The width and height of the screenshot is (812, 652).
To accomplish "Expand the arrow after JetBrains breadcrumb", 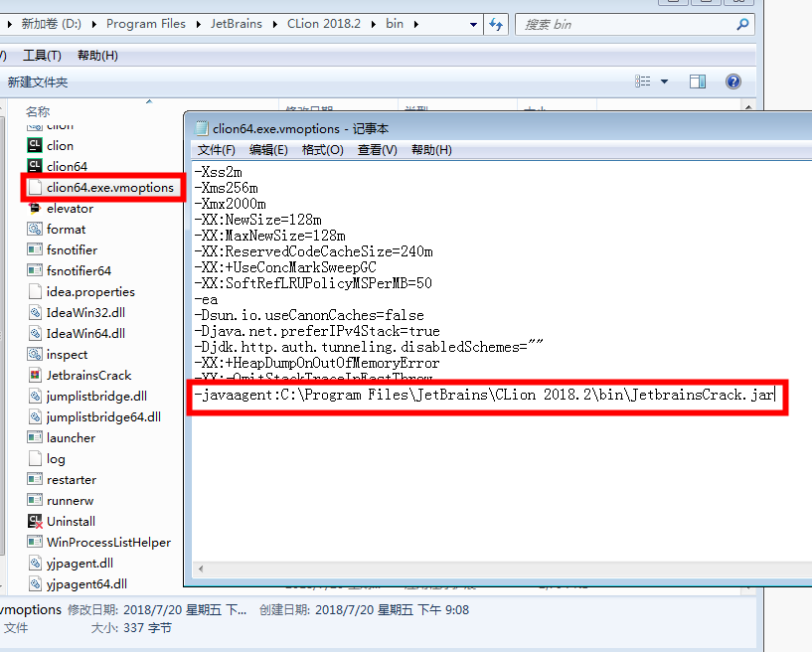I will [274, 24].
